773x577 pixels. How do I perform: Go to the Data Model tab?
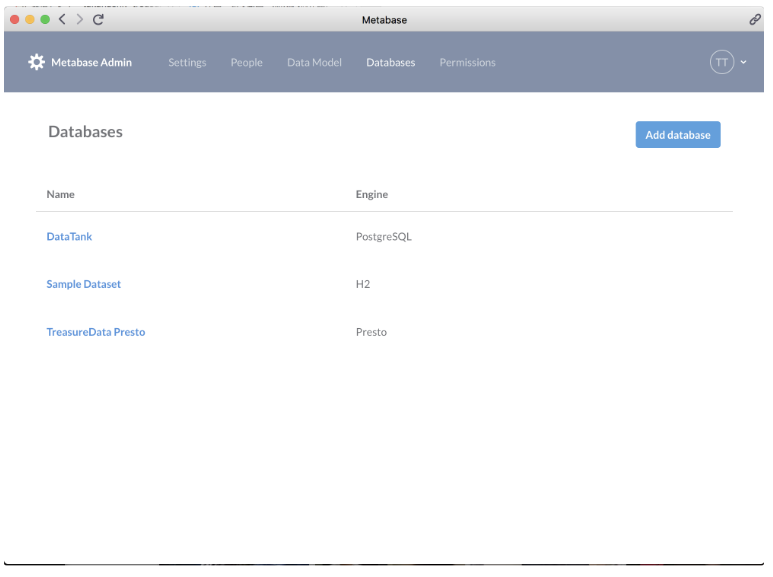pyautogui.click(x=314, y=62)
